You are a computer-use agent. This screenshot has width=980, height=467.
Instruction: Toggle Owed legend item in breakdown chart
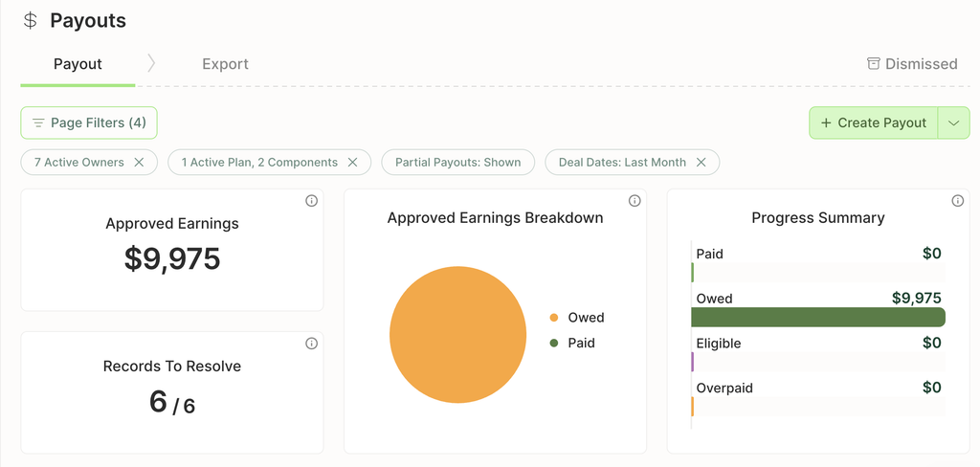577,318
